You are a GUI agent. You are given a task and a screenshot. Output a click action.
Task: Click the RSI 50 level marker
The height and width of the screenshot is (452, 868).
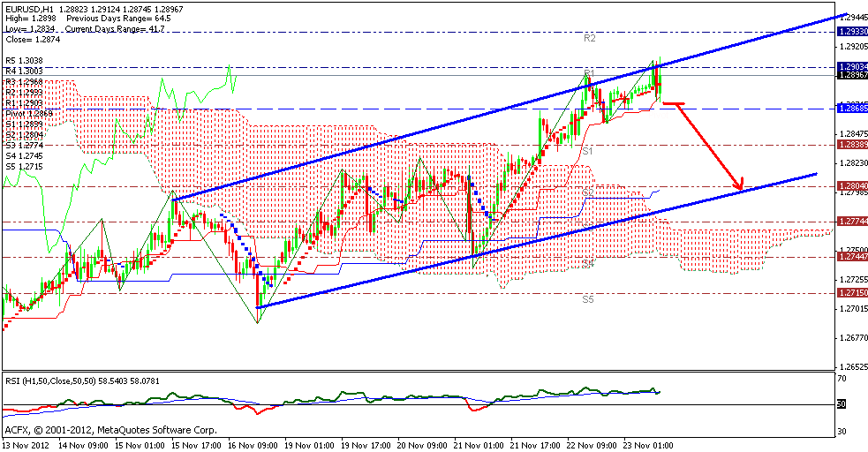pos(842,404)
